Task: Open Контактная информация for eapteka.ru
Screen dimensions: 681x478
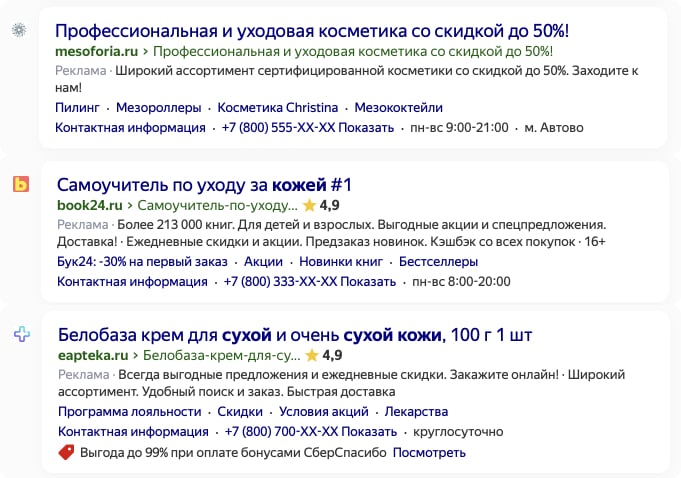Action: click(x=133, y=432)
